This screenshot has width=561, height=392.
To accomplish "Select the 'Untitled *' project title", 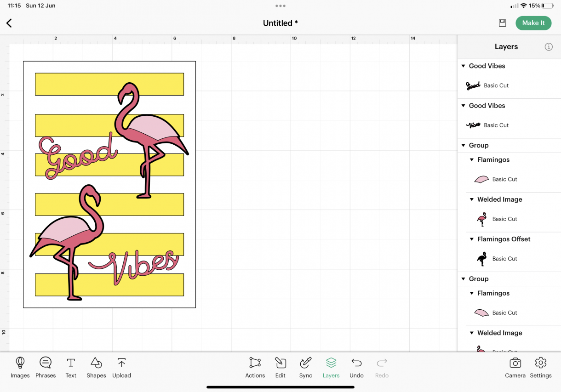I will click(x=280, y=23).
